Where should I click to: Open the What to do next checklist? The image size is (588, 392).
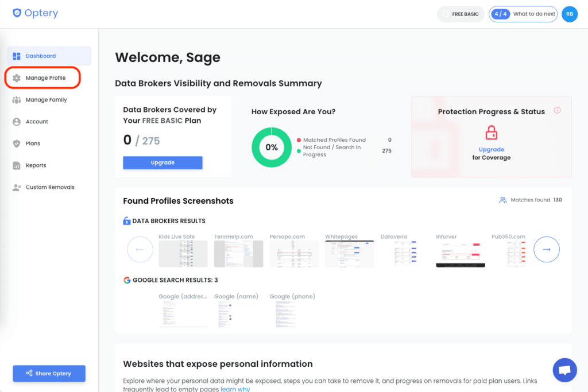[523, 14]
